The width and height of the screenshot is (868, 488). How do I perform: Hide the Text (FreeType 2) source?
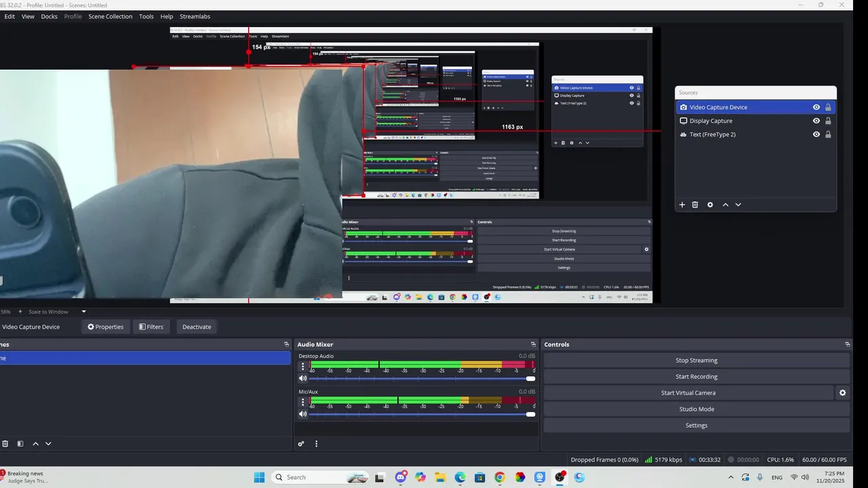tap(816, 134)
